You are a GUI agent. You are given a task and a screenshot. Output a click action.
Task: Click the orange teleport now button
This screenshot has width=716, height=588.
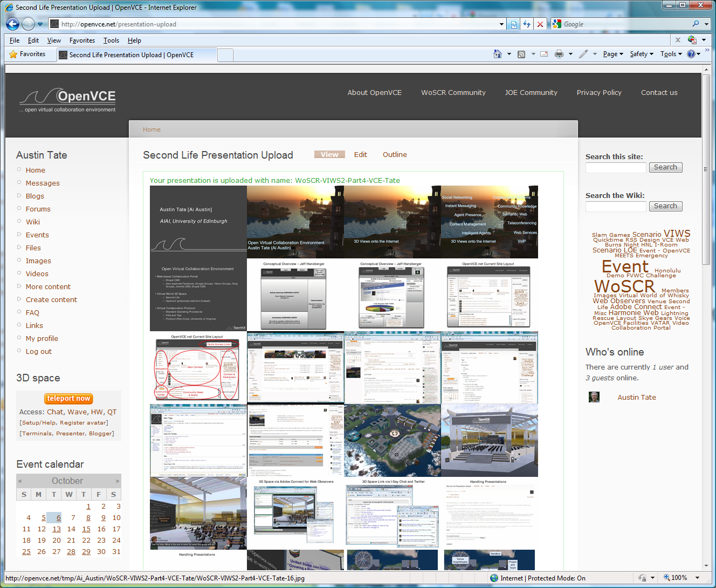(68, 399)
